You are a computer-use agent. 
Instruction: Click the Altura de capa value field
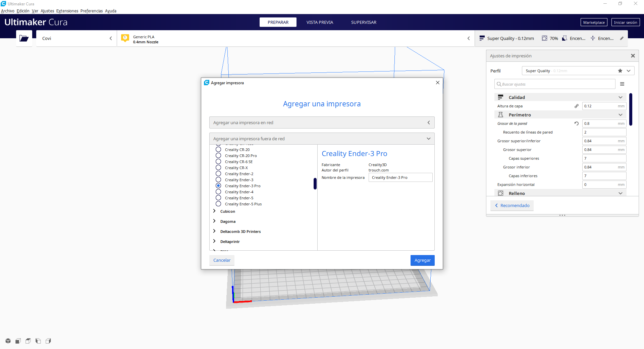coord(604,106)
